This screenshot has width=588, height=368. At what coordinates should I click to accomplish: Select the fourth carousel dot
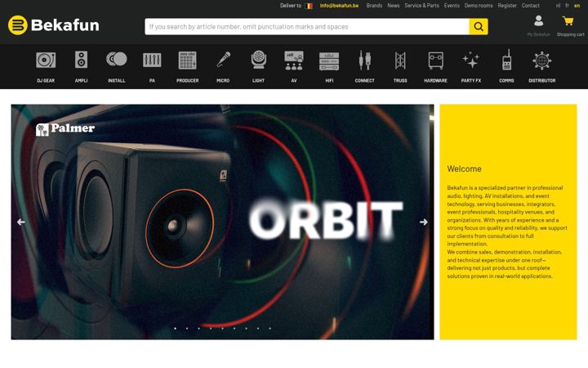(211, 329)
